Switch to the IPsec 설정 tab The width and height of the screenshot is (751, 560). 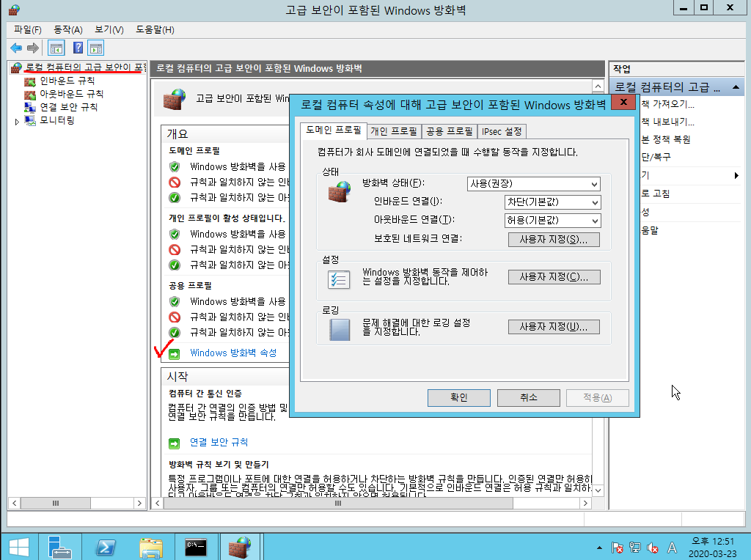click(502, 131)
